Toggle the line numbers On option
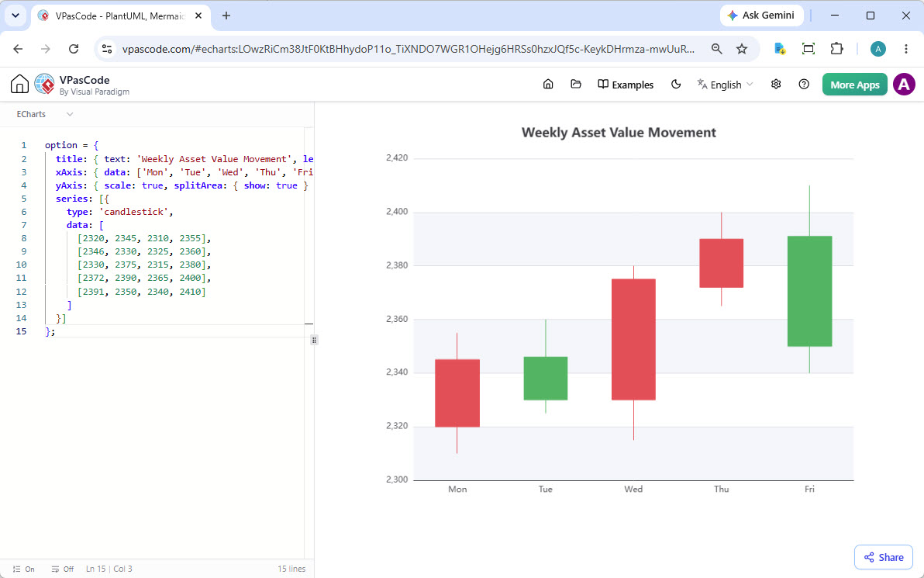Screen dimensions: 924x578 pyautogui.click(x=23, y=569)
